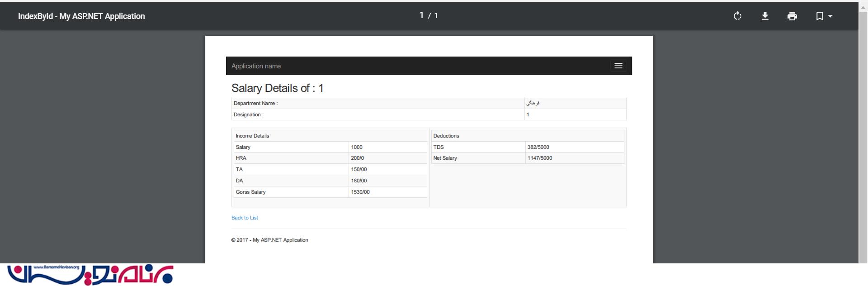The width and height of the screenshot is (868, 286).
Task: Select the Salary Details of : 1 heading
Action: [277, 88]
